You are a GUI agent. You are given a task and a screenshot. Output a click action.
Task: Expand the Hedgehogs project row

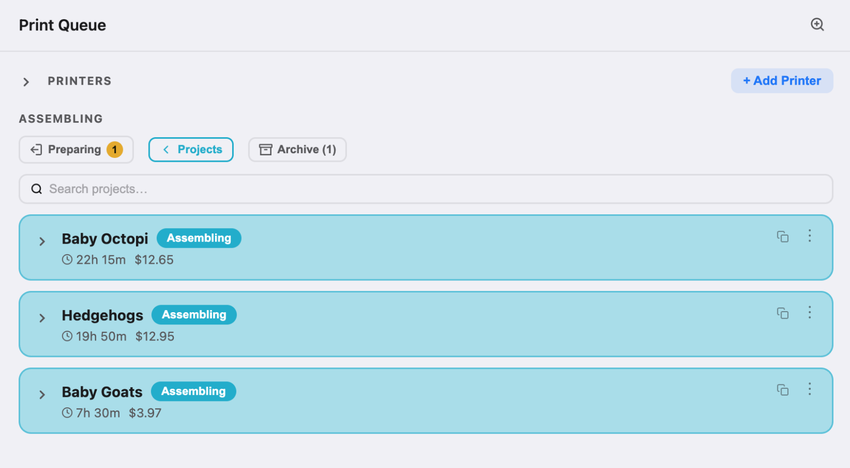(42, 318)
